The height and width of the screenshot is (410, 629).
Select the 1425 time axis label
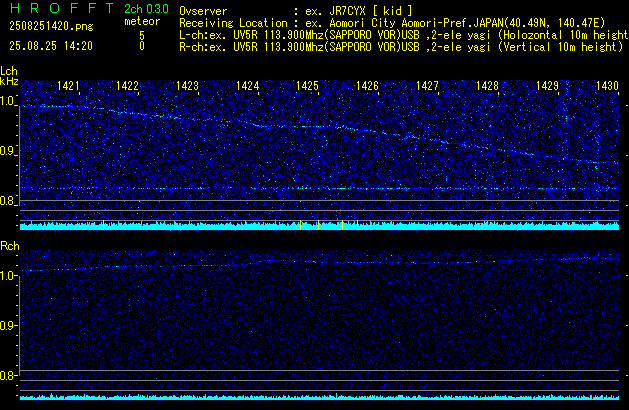(307, 86)
